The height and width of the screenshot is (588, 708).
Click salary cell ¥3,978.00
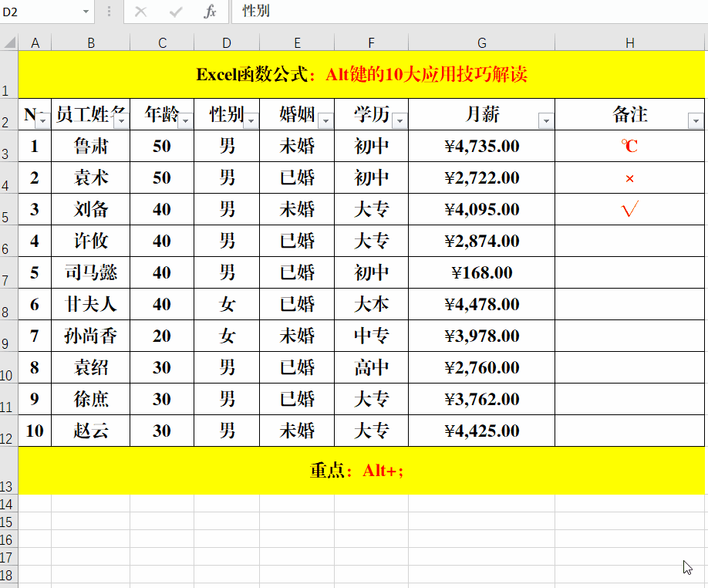pyautogui.click(x=482, y=336)
